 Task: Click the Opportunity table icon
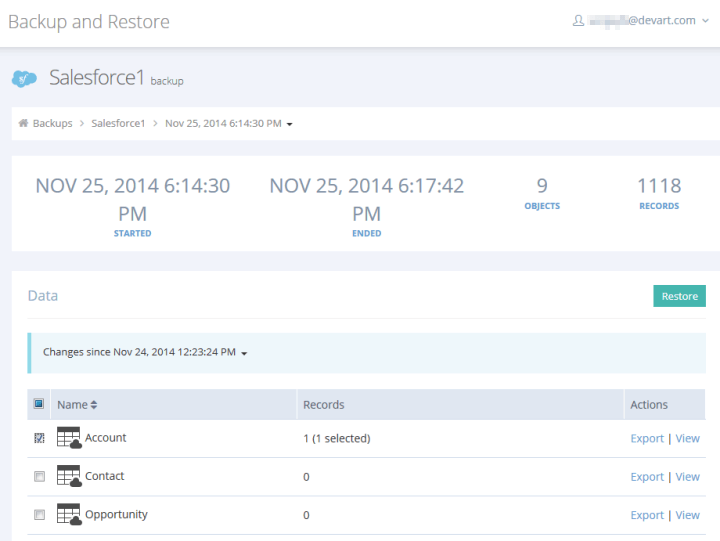coord(69,514)
